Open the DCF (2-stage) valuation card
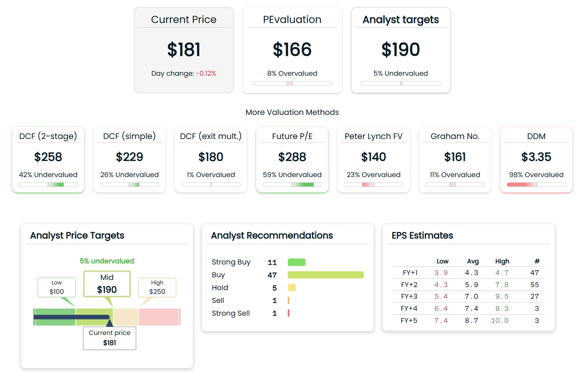 [48, 159]
